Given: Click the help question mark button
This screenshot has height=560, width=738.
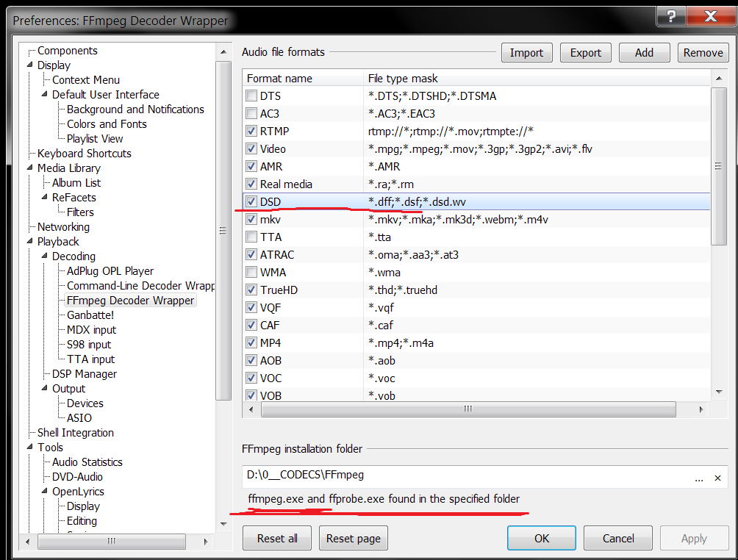Looking at the screenshot, I should [x=670, y=16].
